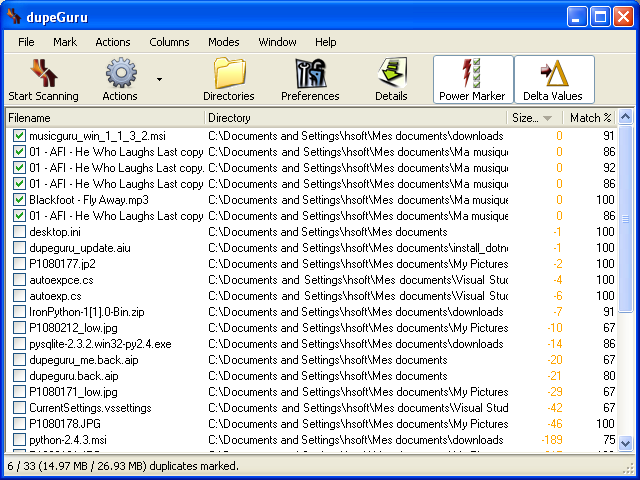640x480 pixels.
Task: Select the desktop.ini filename
Action: click(55, 232)
